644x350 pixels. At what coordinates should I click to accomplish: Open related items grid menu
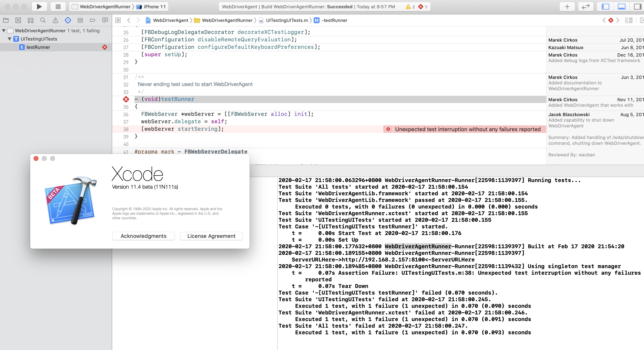point(118,20)
